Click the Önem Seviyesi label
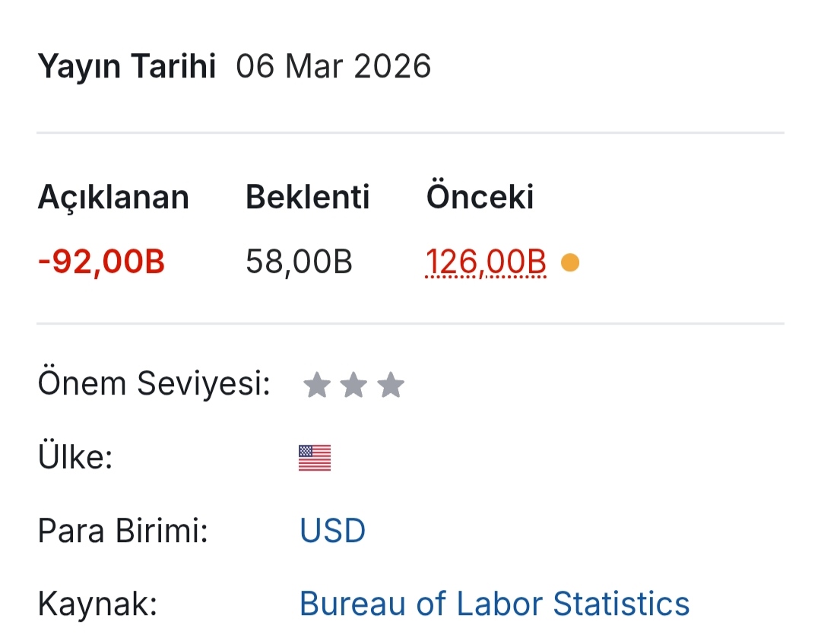The height and width of the screenshot is (644, 821). click(154, 385)
